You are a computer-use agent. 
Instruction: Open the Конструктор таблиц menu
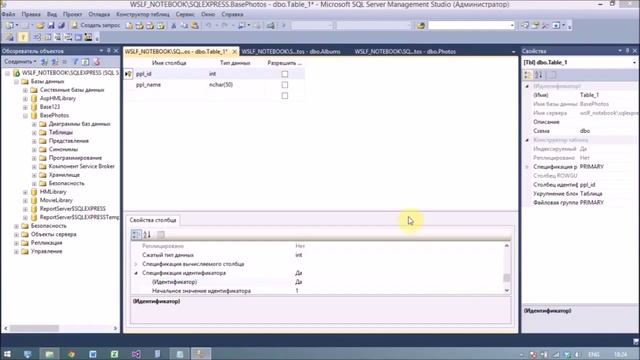[x=143, y=14]
